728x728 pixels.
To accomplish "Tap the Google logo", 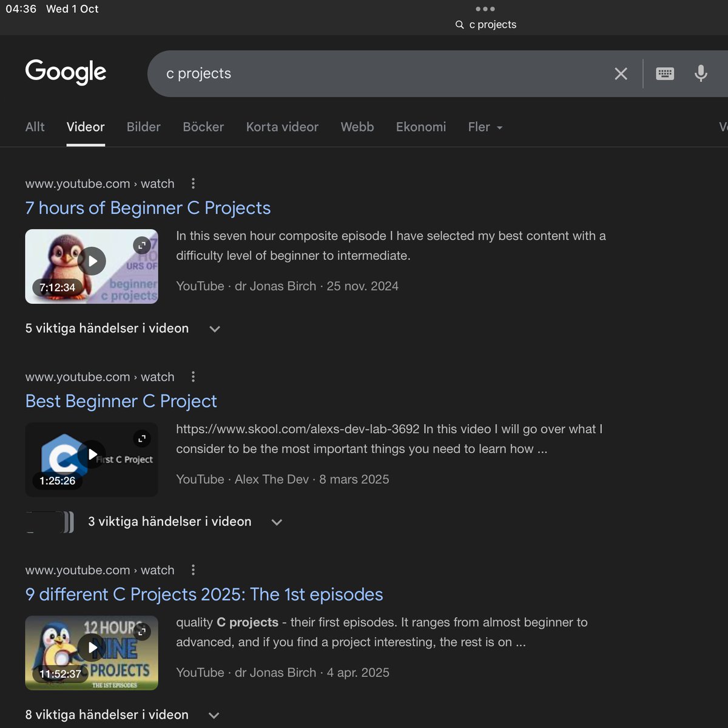I will 66,72.
